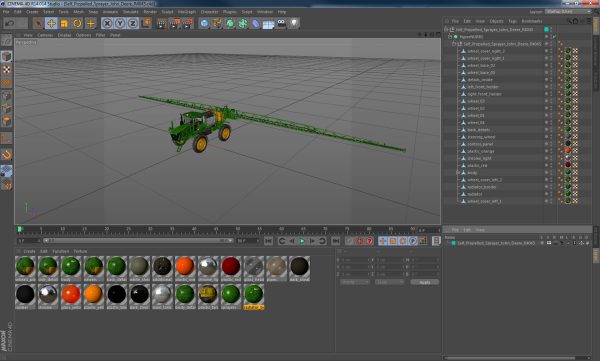The height and width of the screenshot is (361, 600).
Task: Open the Character menu
Action: pos(209,12)
